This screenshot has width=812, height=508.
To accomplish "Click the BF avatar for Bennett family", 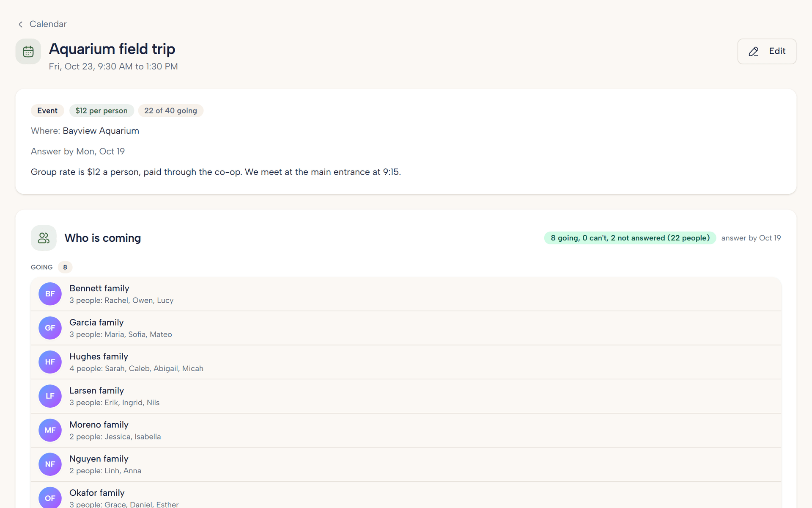I will 50,294.
